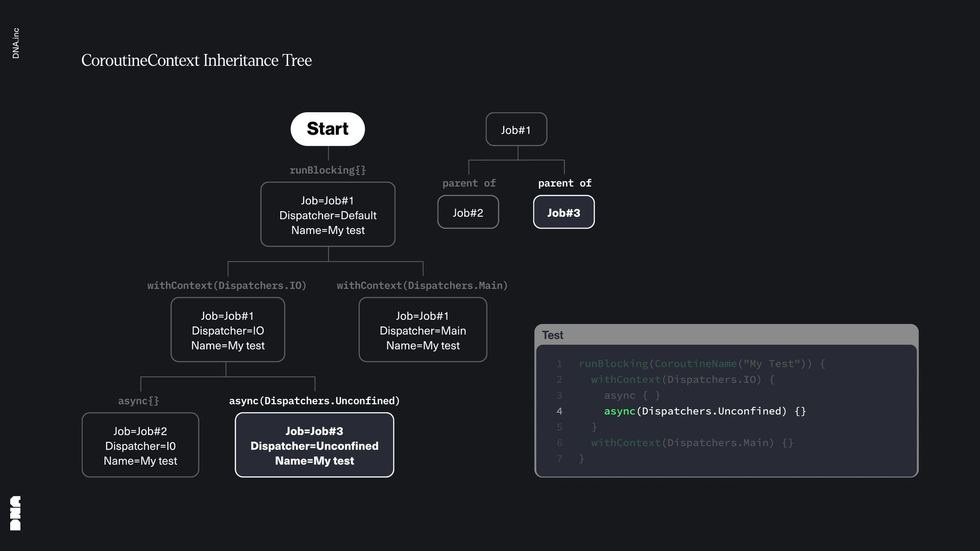Click the async(Dispatchers.Unconfined) label above node
Viewport: 980px width, 551px height.
coord(314,401)
